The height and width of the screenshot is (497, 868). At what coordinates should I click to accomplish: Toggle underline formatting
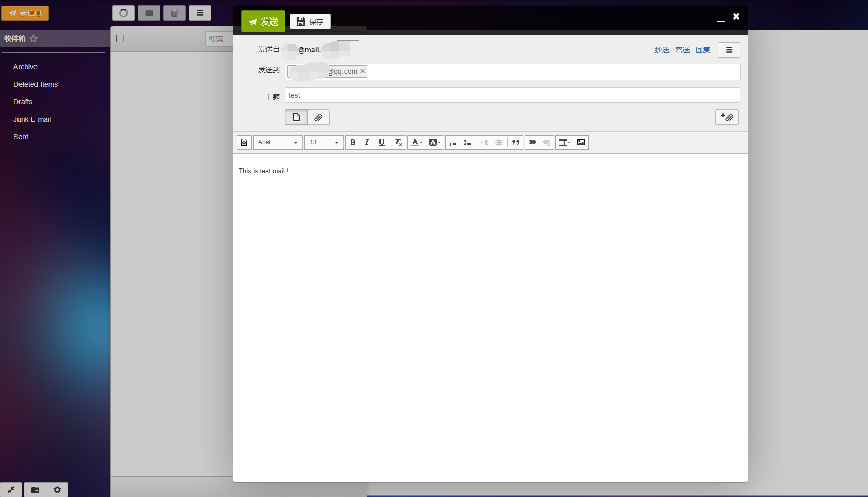click(382, 142)
